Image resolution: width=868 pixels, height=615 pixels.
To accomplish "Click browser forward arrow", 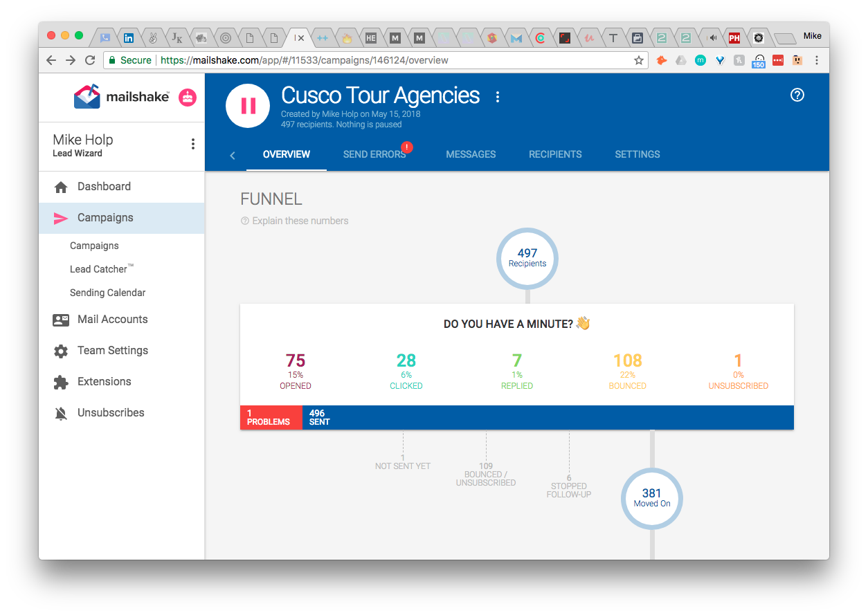I will click(71, 60).
